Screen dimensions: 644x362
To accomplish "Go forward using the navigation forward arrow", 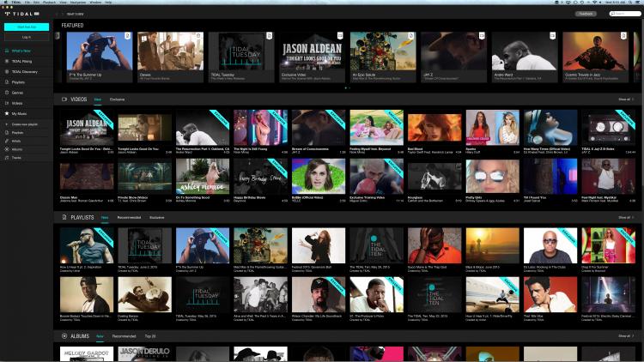I will [x=63, y=14].
